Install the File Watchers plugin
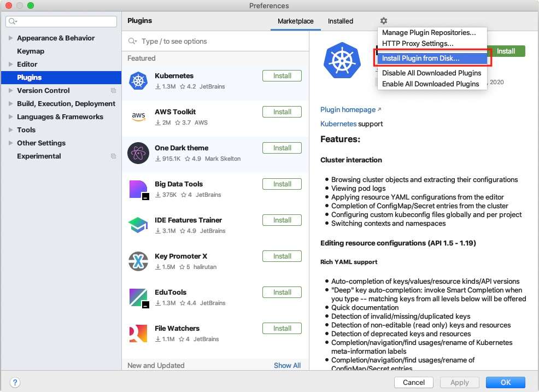 (x=282, y=329)
